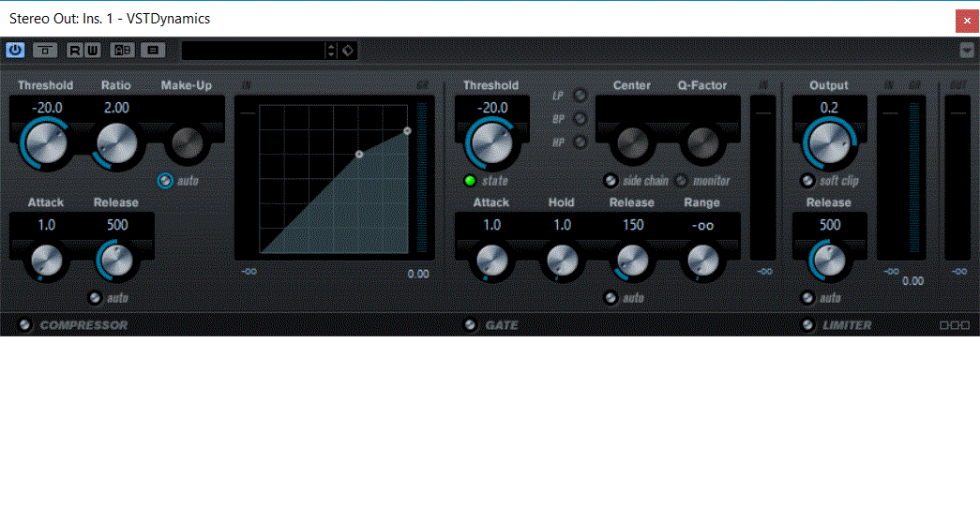Click the gate Release knob
Image resolution: width=980 pixels, height=507 pixels.
click(x=632, y=261)
